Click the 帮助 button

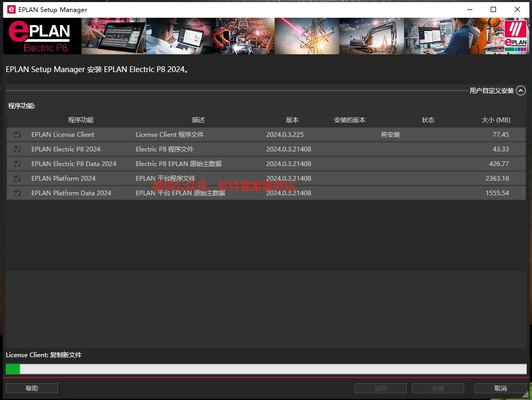(x=32, y=388)
